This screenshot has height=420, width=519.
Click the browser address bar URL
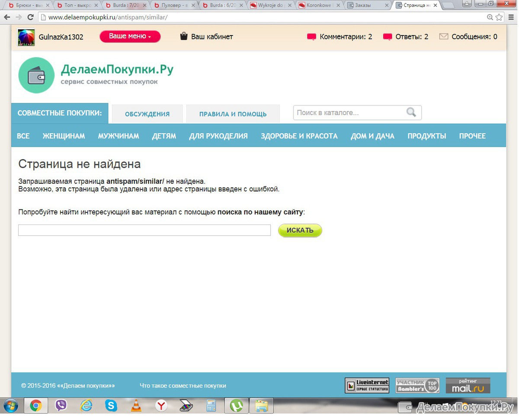[x=108, y=17]
